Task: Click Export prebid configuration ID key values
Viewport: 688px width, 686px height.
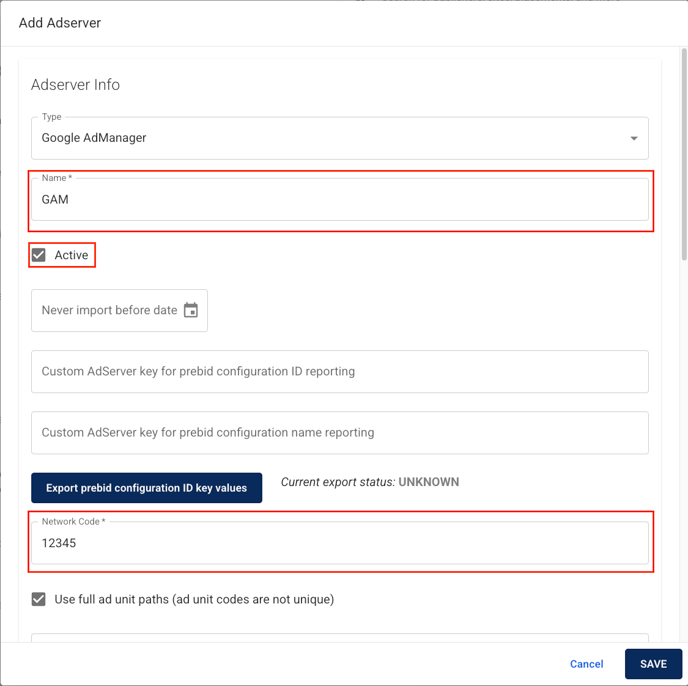Action: point(147,488)
